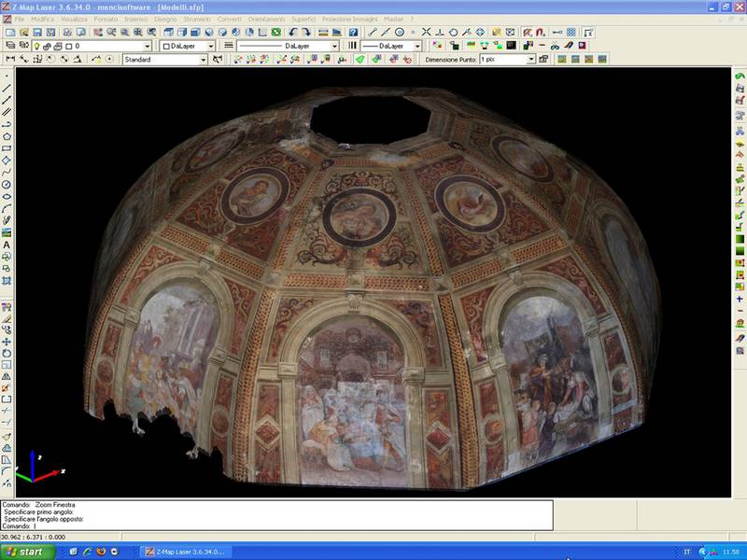Viewport: 747px width, 560px height.
Task: Launch Internet Explorer from quick launch
Action: (87, 552)
